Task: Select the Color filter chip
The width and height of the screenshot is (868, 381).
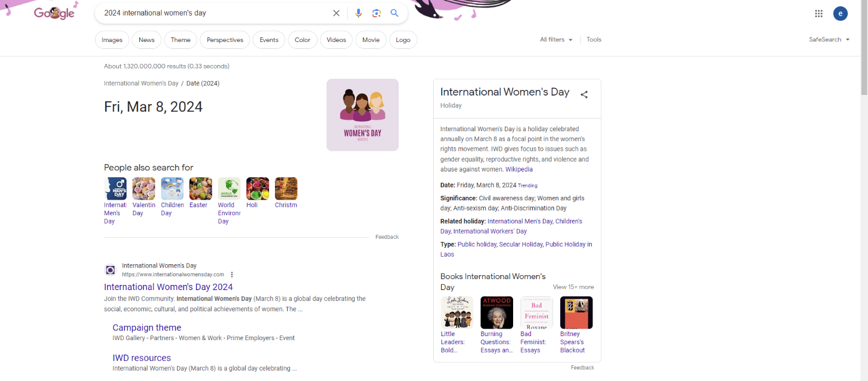Action: tap(303, 40)
